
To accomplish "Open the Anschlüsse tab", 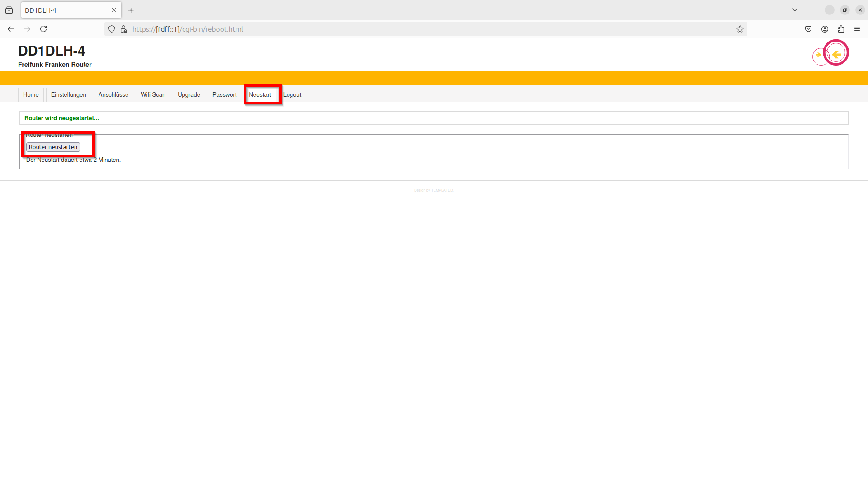I will (x=113, y=94).
